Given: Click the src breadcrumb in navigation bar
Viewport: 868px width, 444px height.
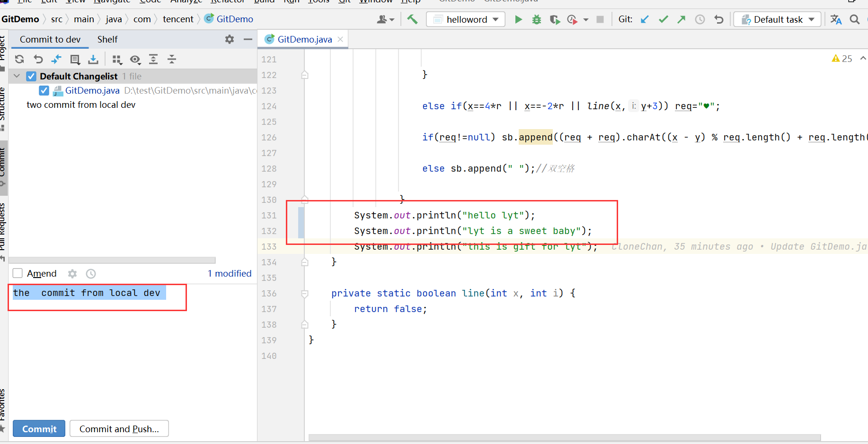Looking at the screenshot, I should [56, 19].
